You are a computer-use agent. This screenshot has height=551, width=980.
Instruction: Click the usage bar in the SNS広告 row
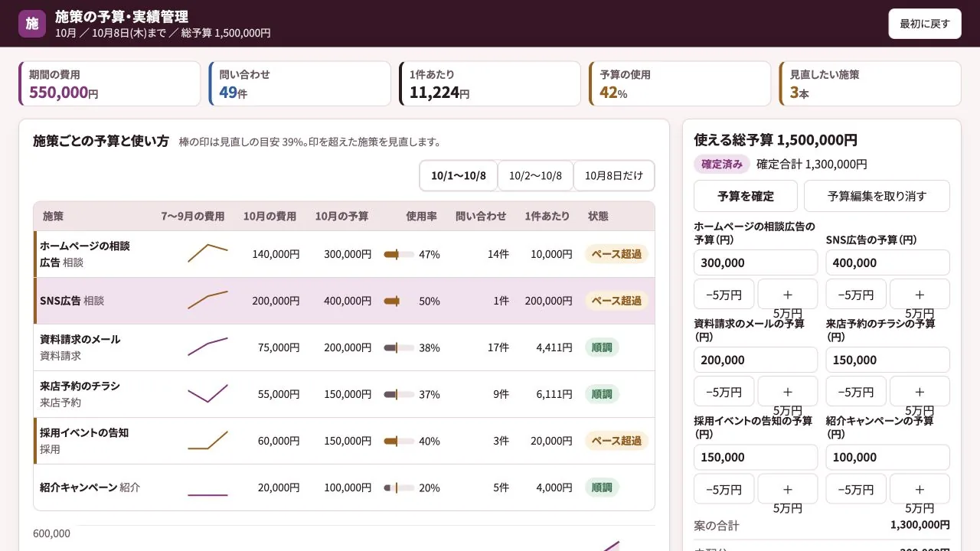399,302
